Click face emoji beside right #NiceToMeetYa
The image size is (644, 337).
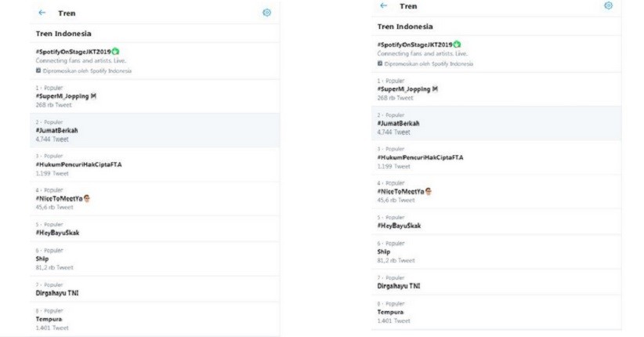point(429,191)
